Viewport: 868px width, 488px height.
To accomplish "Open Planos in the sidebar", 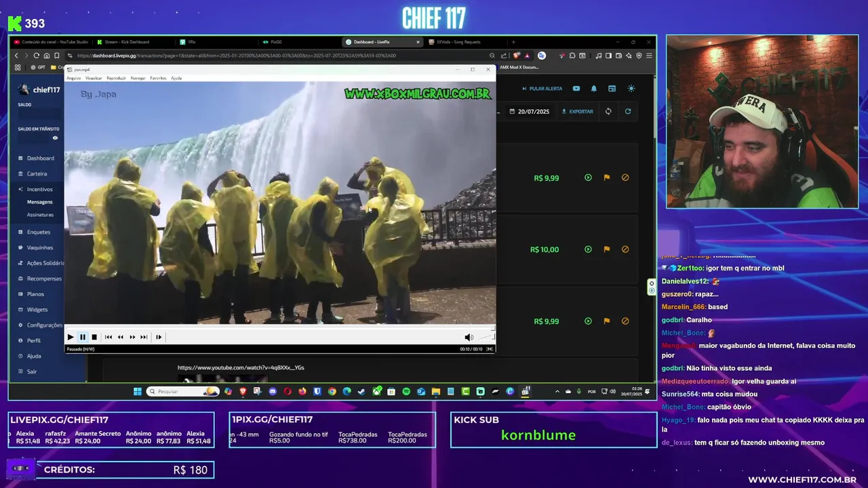I will pos(35,294).
